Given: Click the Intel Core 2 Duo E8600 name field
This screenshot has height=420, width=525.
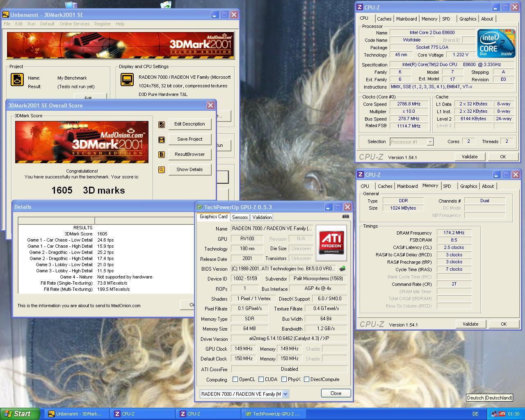Looking at the screenshot, I should (432, 32).
